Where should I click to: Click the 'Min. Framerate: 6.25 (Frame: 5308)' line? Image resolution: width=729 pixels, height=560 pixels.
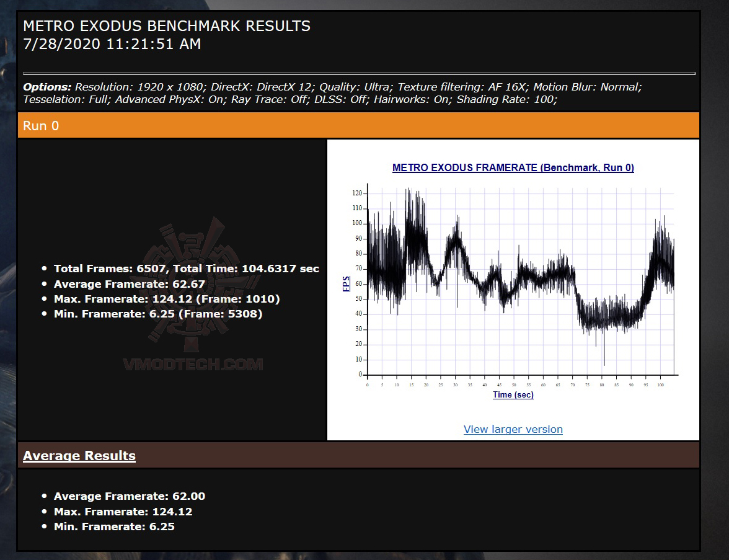[x=158, y=314]
